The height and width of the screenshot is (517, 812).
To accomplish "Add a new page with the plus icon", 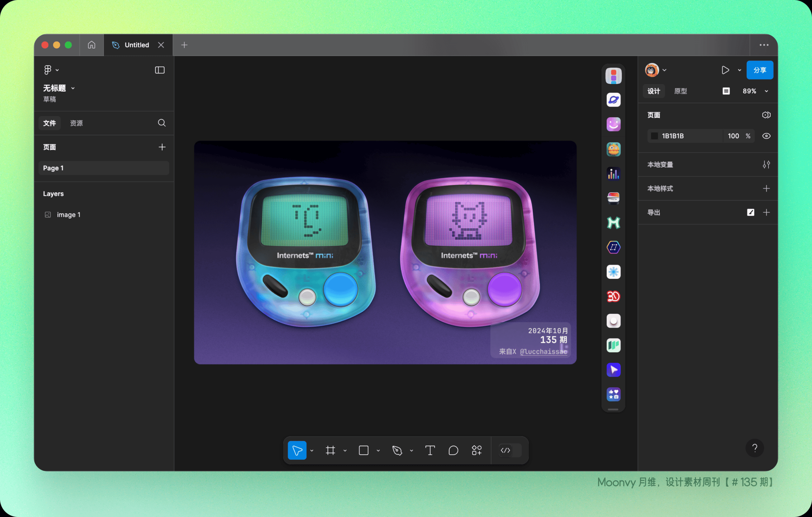I will 162,147.
